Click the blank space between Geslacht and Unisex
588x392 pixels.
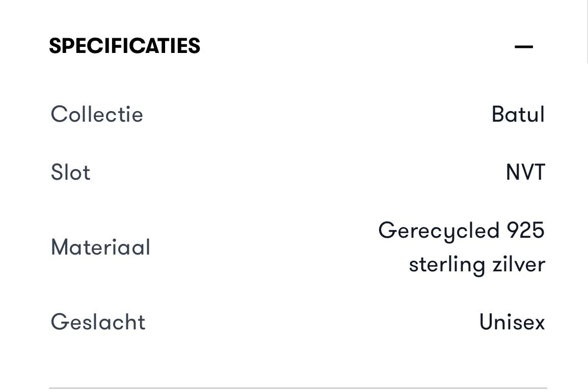point(311,322)
